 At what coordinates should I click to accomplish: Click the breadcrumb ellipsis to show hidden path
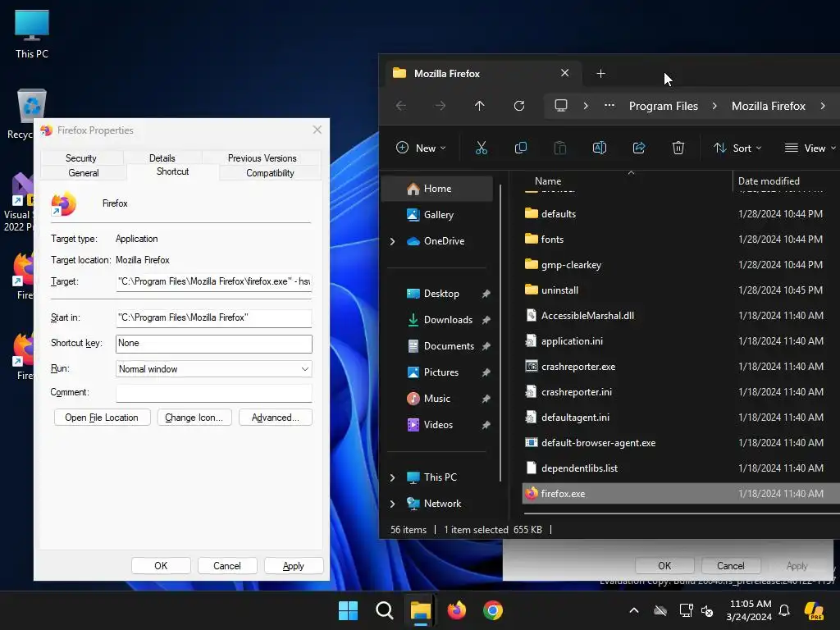(609, 106)
